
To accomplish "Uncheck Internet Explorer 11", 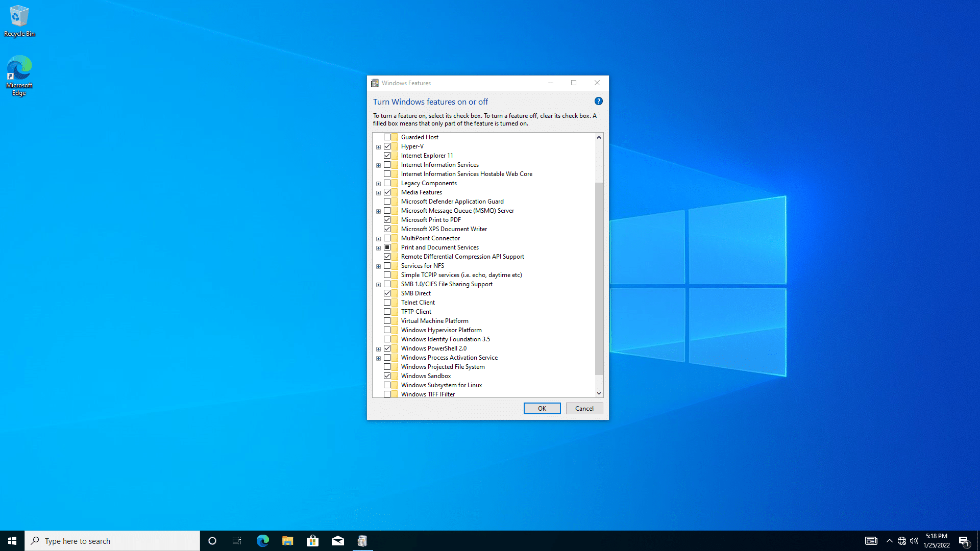I will [387, 156].
